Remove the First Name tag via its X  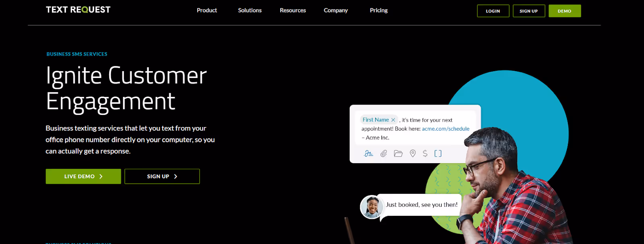[393, 120]
